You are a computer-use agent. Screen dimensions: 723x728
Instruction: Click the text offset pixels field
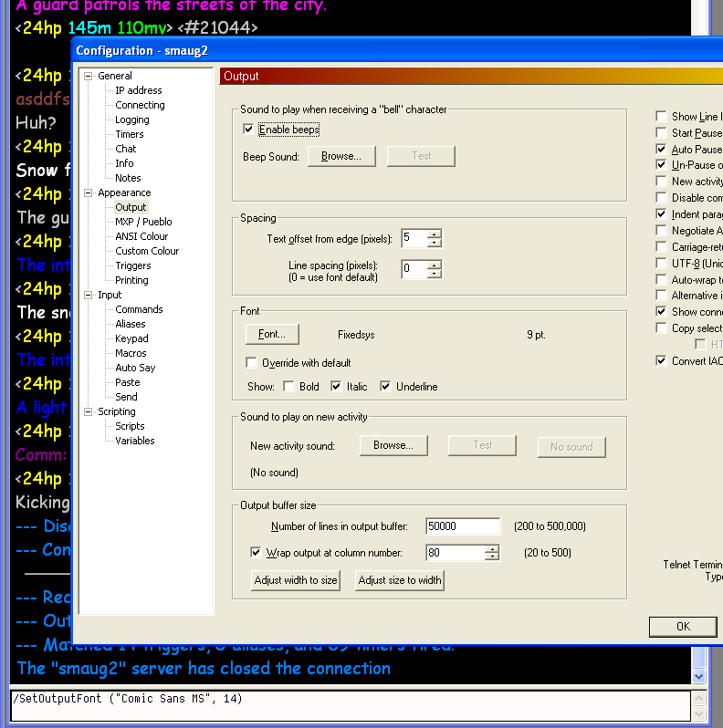click(x=414, y=238)
